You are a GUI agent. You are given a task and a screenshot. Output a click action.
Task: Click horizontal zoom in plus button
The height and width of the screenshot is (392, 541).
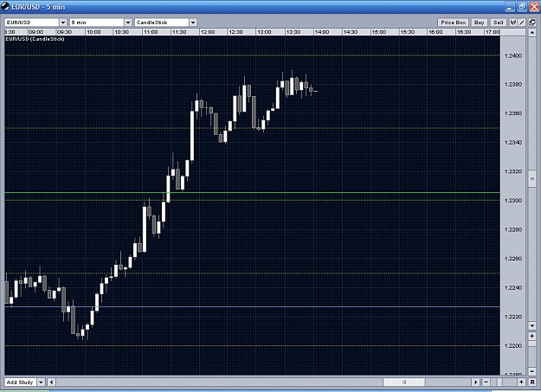521,382
